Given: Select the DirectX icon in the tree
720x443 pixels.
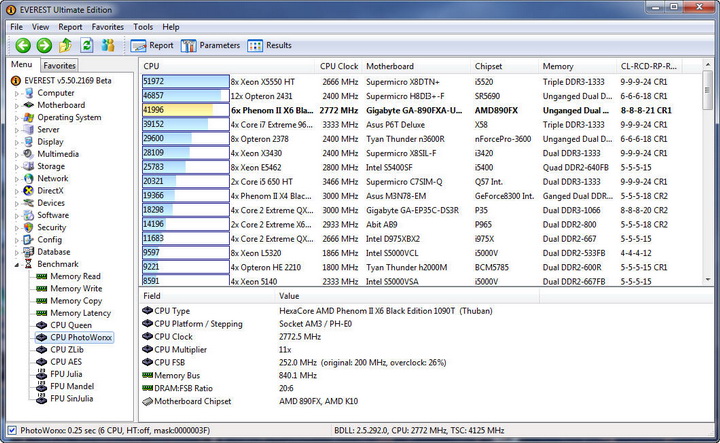Looking at the screenshot, I should (x=29, y=191).
